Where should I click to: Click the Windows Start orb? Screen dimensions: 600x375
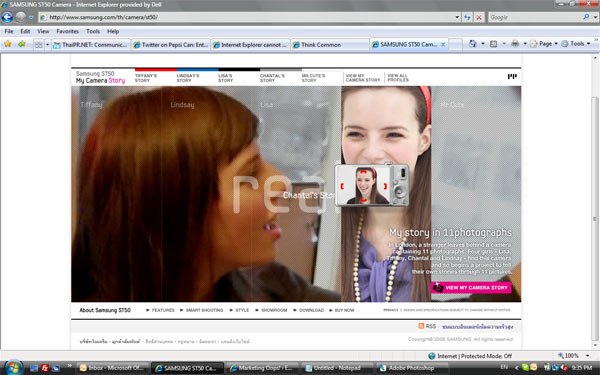click(13, 368)
